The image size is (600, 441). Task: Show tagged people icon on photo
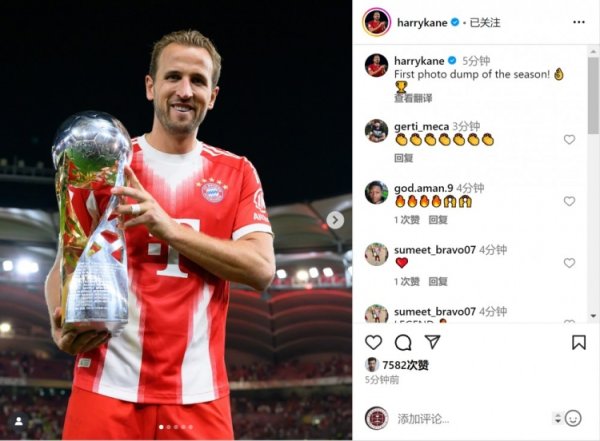tap(18, 422)
